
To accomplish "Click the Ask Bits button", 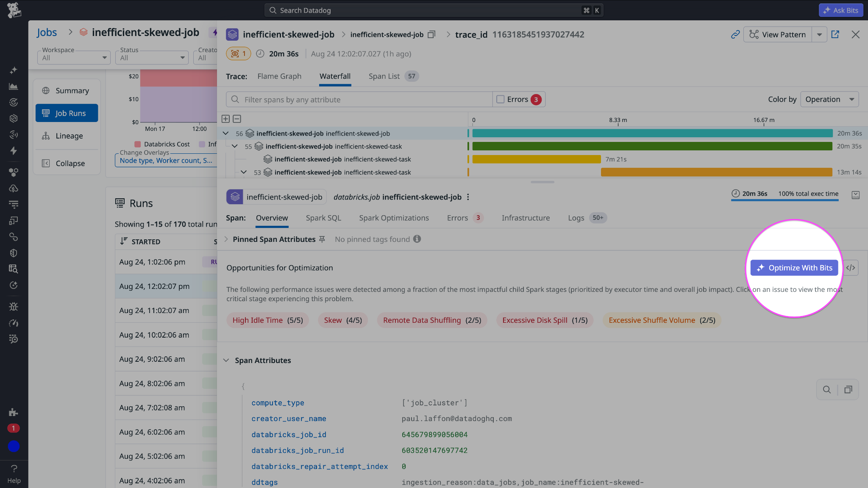I will (841, 10).
